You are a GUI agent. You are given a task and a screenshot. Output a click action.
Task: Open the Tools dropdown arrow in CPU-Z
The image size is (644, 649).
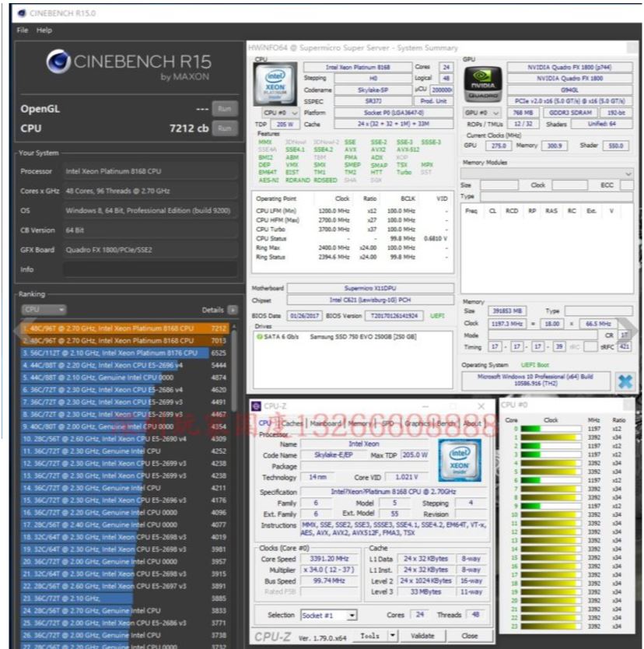(392, 636)
